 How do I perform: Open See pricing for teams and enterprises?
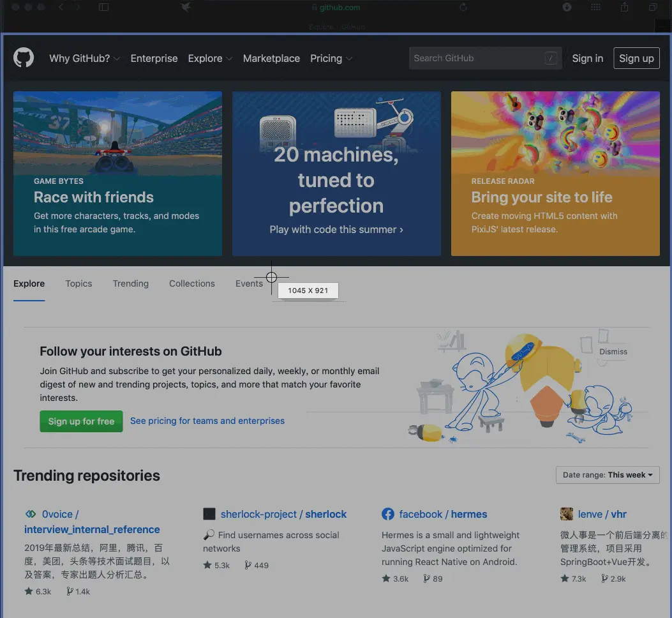tap(207, 421)
